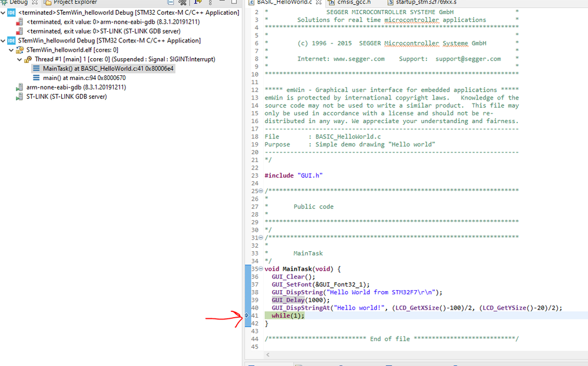Click IDE icon of terminated STemWin_helloworld launch
588x366 pixels.
12,12
